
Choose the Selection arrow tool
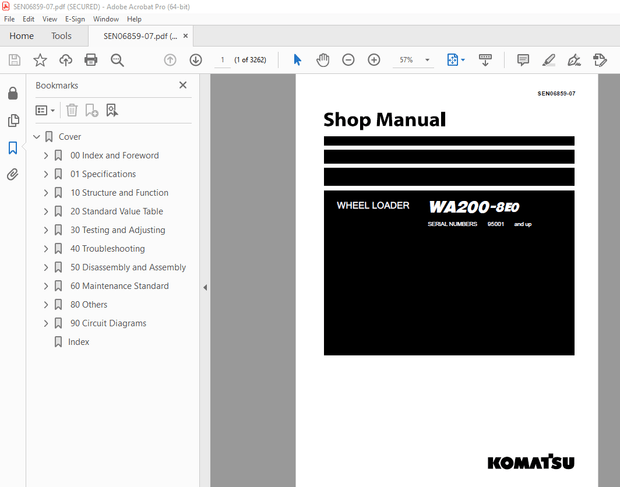[297, 60]
